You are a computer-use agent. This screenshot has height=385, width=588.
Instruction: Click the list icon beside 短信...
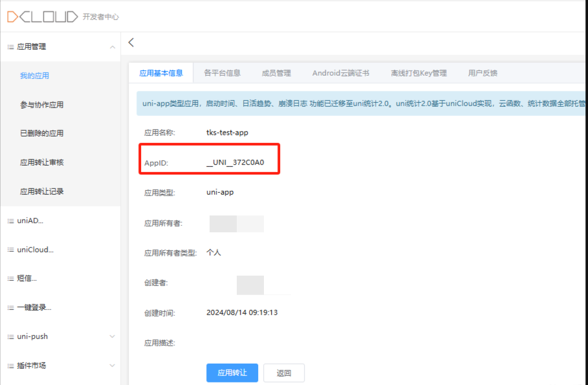pos(10,278)
